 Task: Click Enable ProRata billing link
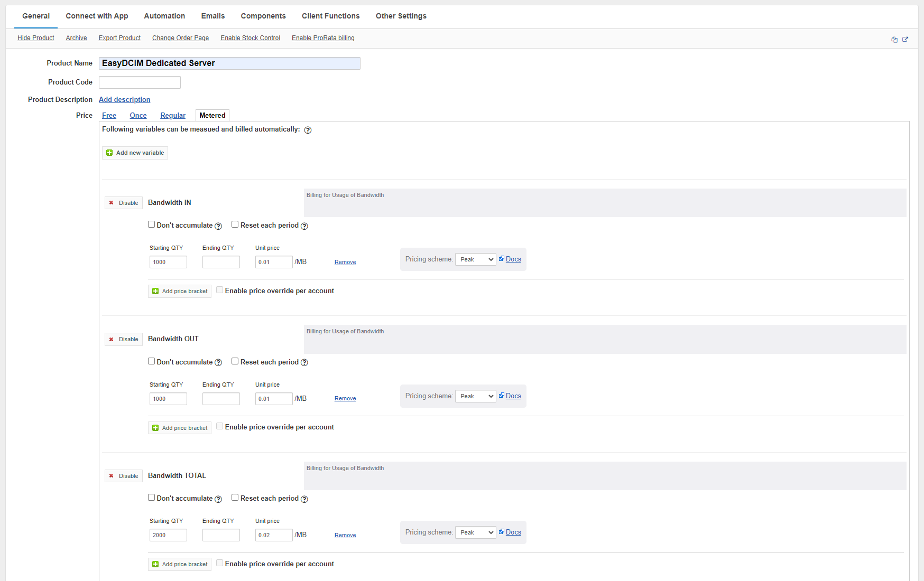coord(323,38)
